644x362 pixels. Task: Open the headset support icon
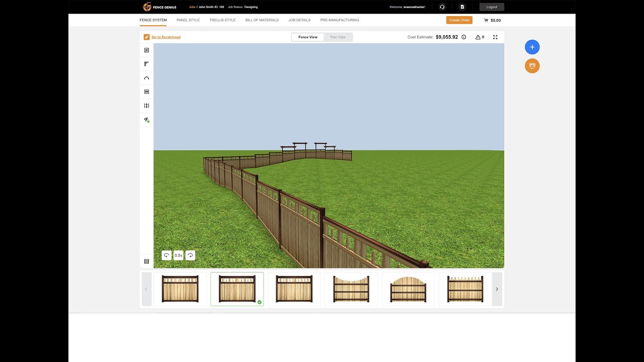tap(442, 7)
